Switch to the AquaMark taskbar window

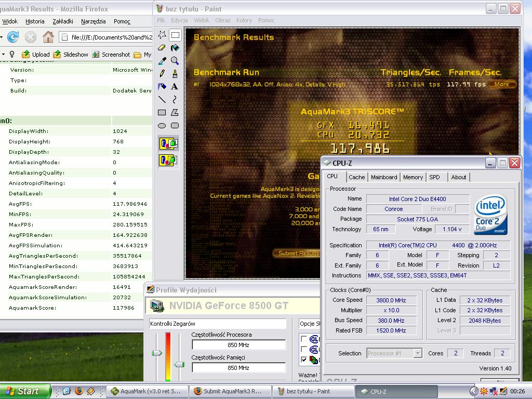[x=147, y=391]
